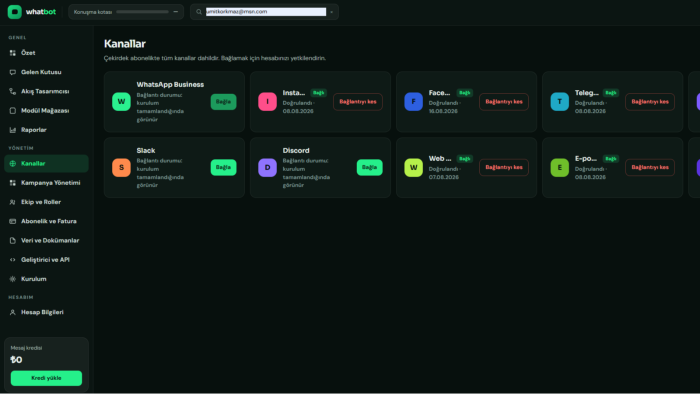Viewport: 700px width, 394px height.
Task: Focus the email search input field
Action: (x=266, y=12)
